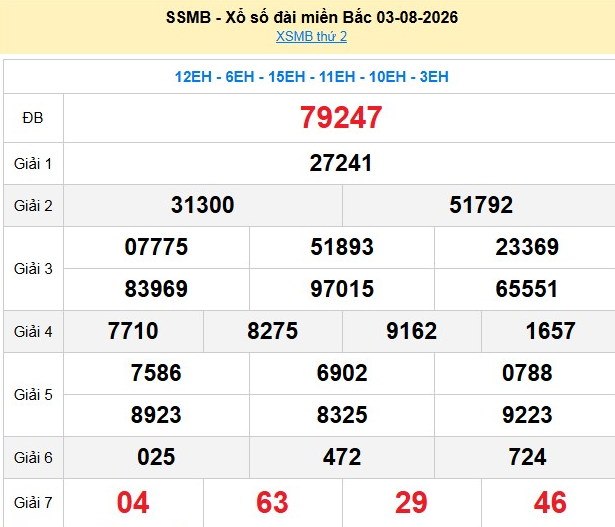Select the Giải 3 number 07775

click(156, 247)
